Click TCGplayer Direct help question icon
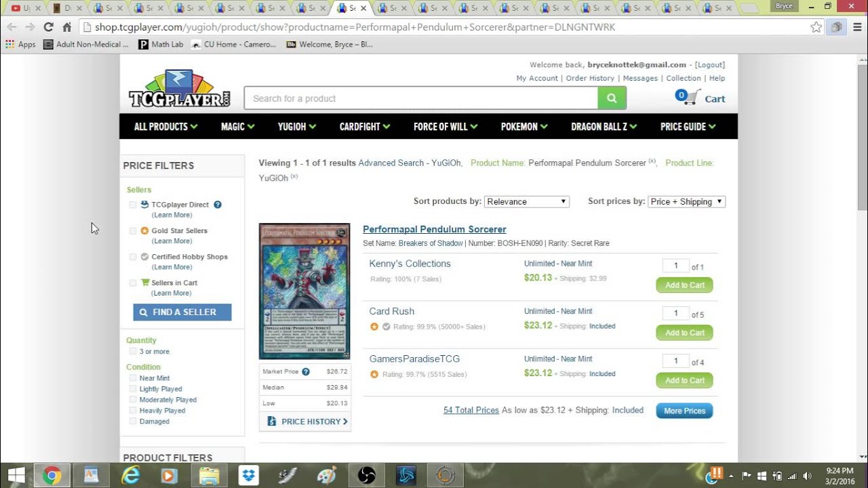Viewport: 868px width, 488px height. [x=218, y=205]
